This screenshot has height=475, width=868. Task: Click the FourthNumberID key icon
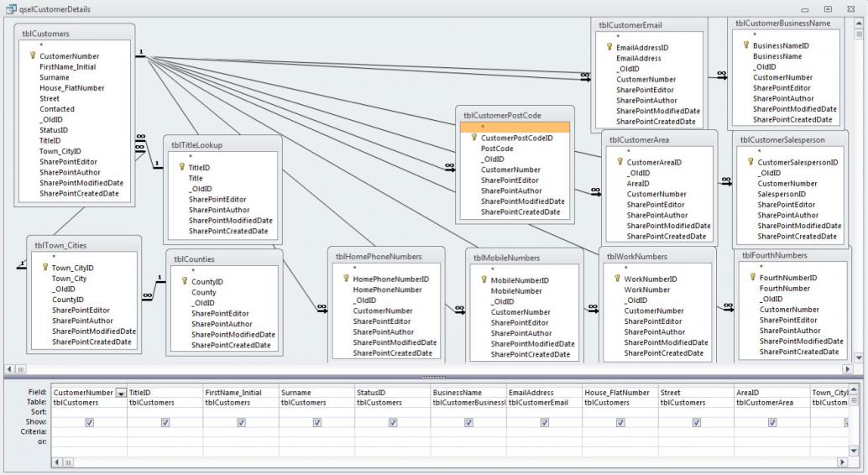click(x=753, y=277)
